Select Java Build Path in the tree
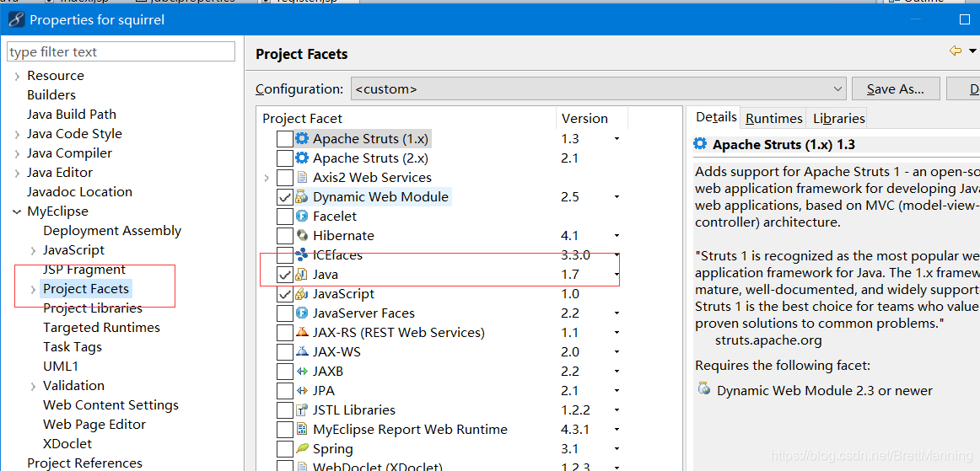This screenshot has height=471, width=980. click(71, 115)
